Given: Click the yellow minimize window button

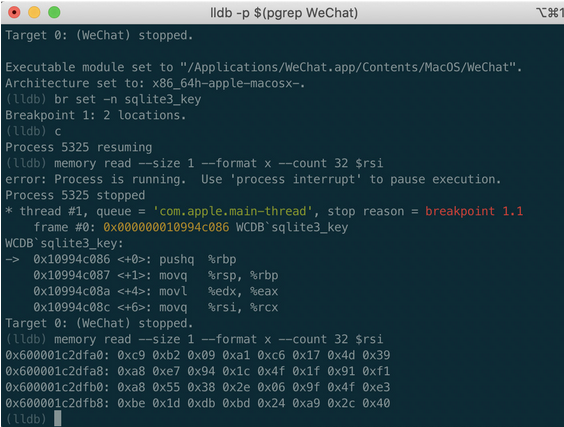Looking at the screenshot, I should (x=34, y=13).
